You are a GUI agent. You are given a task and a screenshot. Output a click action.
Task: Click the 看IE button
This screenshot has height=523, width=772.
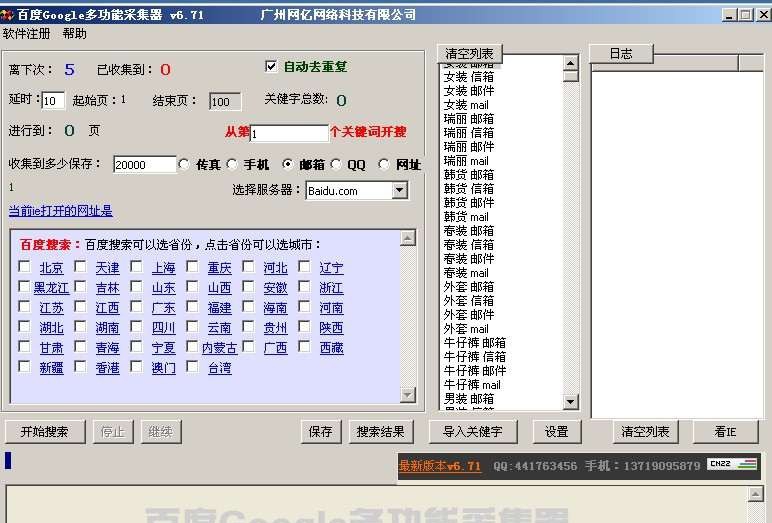726,432
